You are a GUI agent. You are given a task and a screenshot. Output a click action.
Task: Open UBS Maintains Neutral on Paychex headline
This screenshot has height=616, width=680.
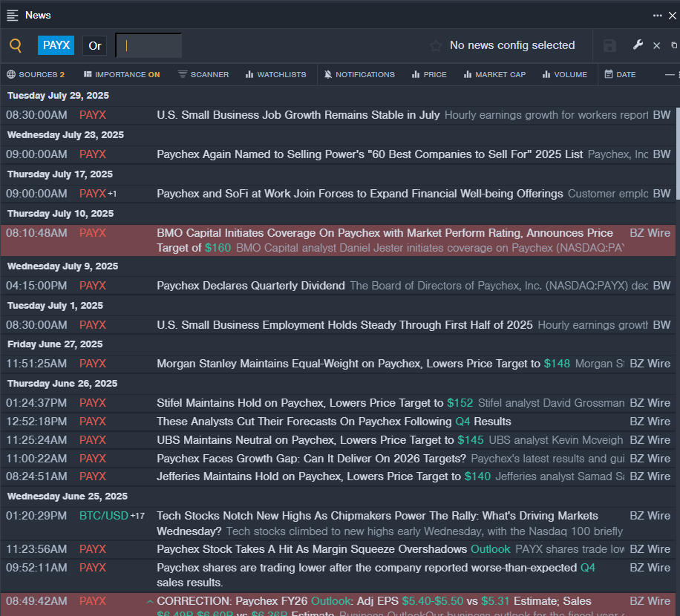tap(320, 440)
